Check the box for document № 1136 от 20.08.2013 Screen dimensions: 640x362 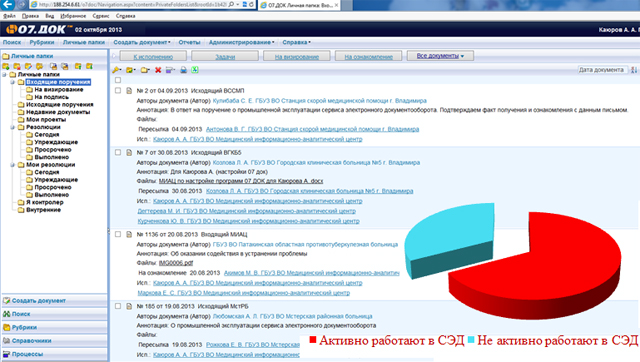[x=118, y=234]
